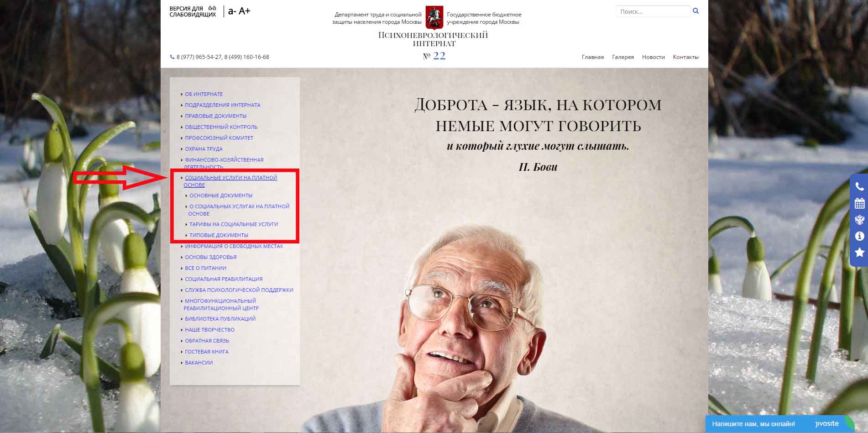Increase font size with A+ control
This screenshot has height=433, width=868.
[245, 11]
